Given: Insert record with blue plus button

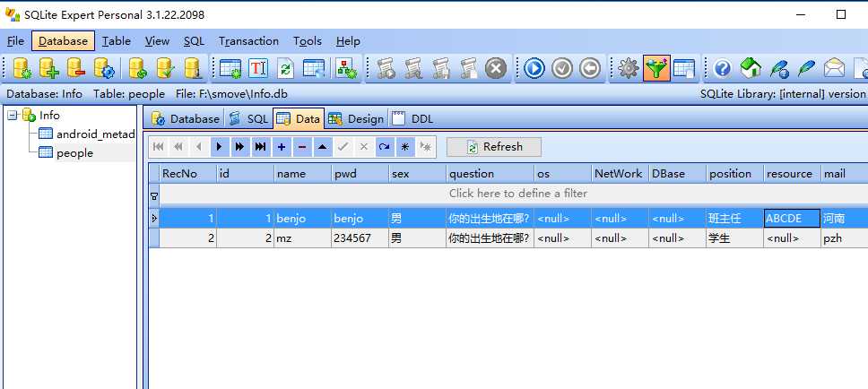Looking at the screenshot, I should coord(282,147).
